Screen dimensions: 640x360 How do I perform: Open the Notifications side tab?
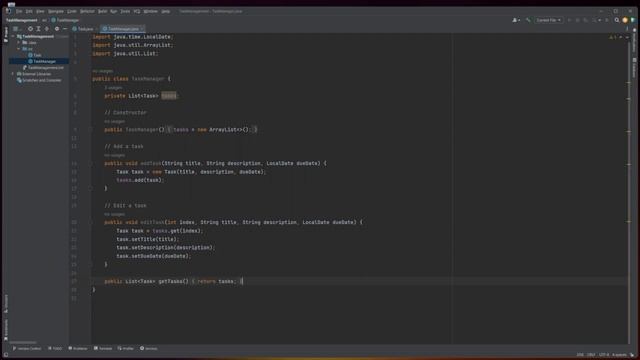pos(634,39)
